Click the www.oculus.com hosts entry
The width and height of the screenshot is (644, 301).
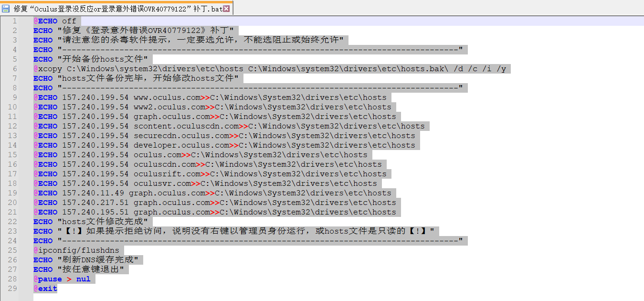pyautogui.click(x=210, y=97)
